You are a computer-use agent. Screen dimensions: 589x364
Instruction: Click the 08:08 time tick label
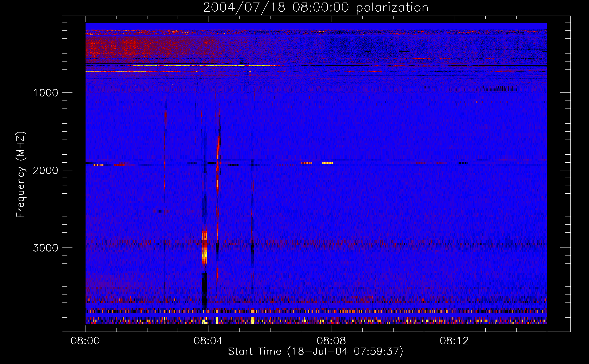332,341
